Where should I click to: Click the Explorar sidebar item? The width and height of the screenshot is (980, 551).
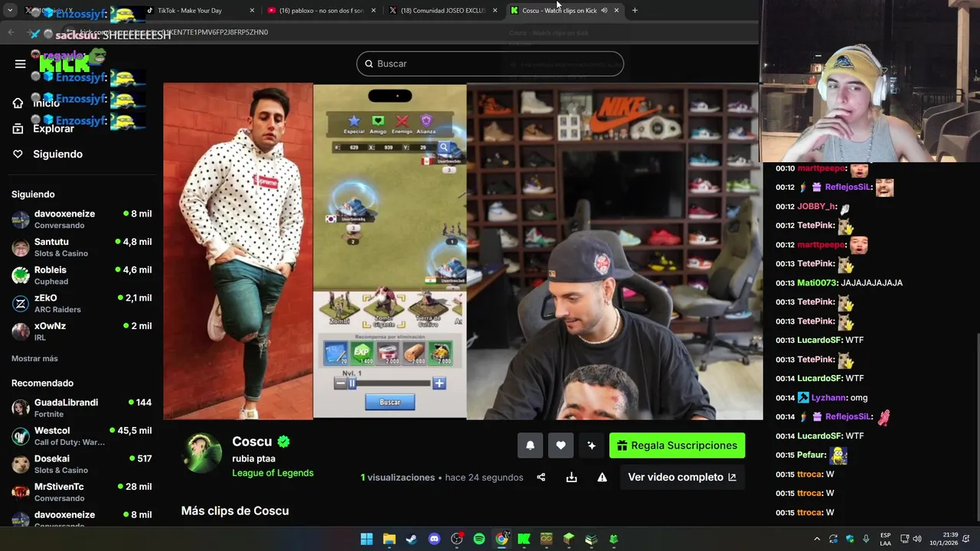tap(43, 129)
